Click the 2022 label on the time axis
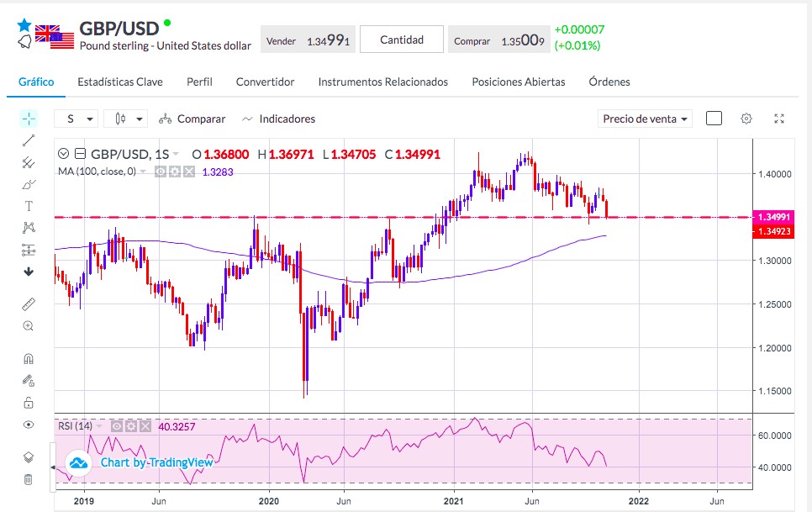Image resolution: width=812 pixels, height=512 pixels. click(639, 501)
